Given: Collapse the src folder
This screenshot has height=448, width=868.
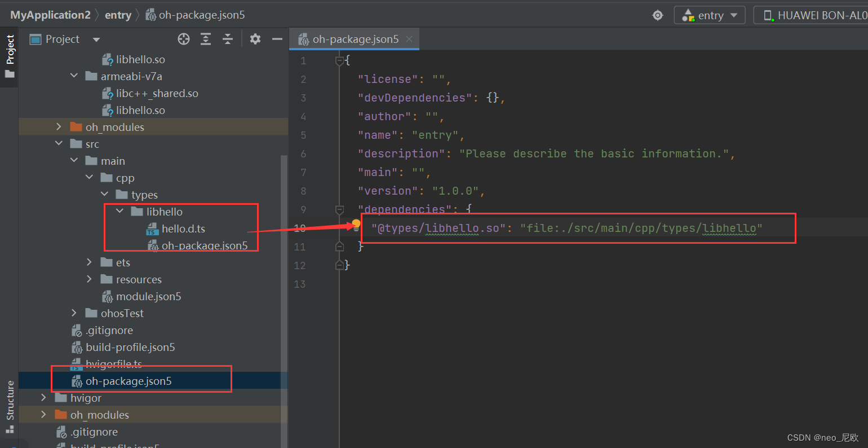Looking at the screenshot, I should 59,143.
